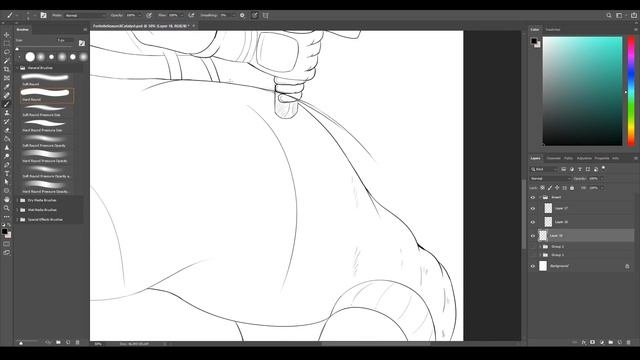Select the Type tool

7,173
